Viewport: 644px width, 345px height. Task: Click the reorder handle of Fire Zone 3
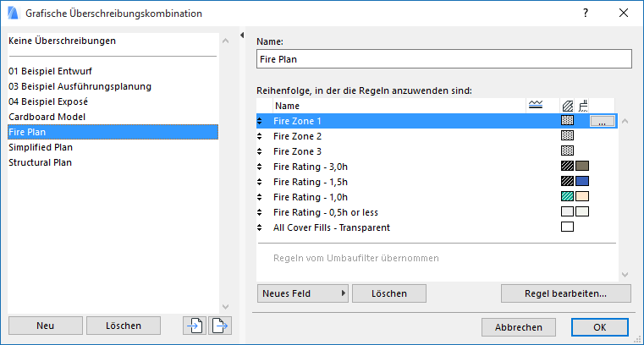pos(261,151)
